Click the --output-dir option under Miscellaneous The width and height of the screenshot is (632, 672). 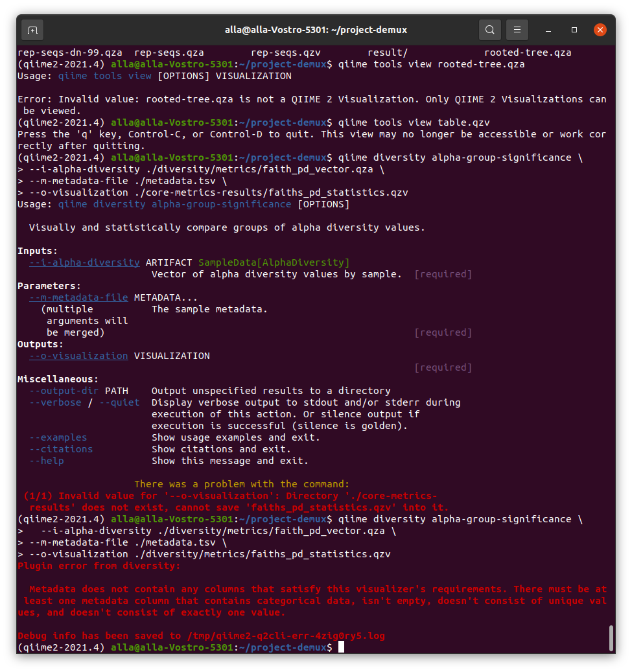(64, 391)
